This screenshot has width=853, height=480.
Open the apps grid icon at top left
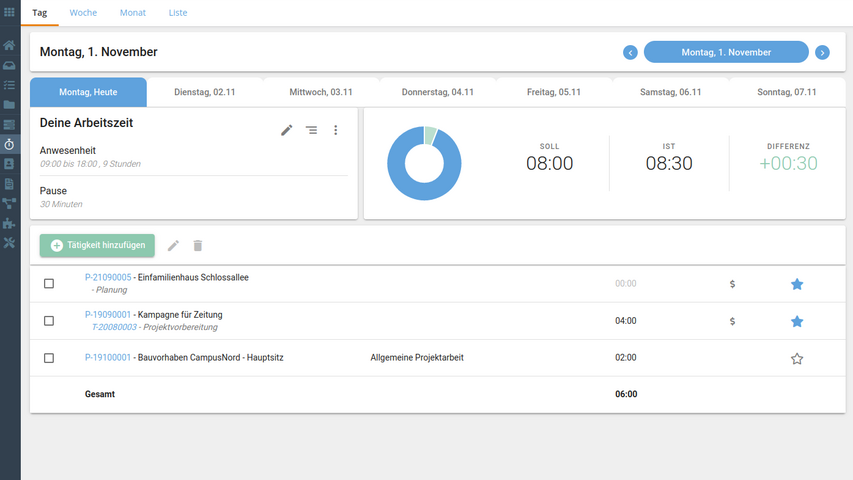point(10,12)
